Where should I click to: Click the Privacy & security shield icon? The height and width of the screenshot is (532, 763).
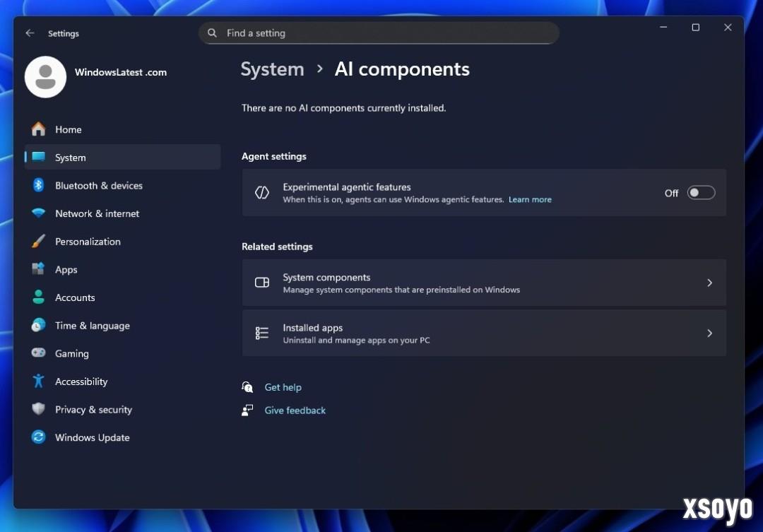pos(38,410)
